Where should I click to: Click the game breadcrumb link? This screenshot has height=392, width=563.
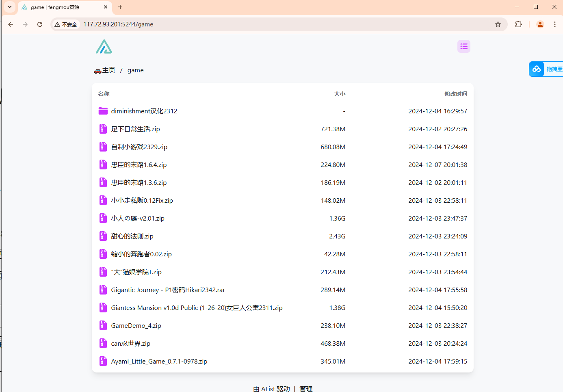[x=135, y=70]
